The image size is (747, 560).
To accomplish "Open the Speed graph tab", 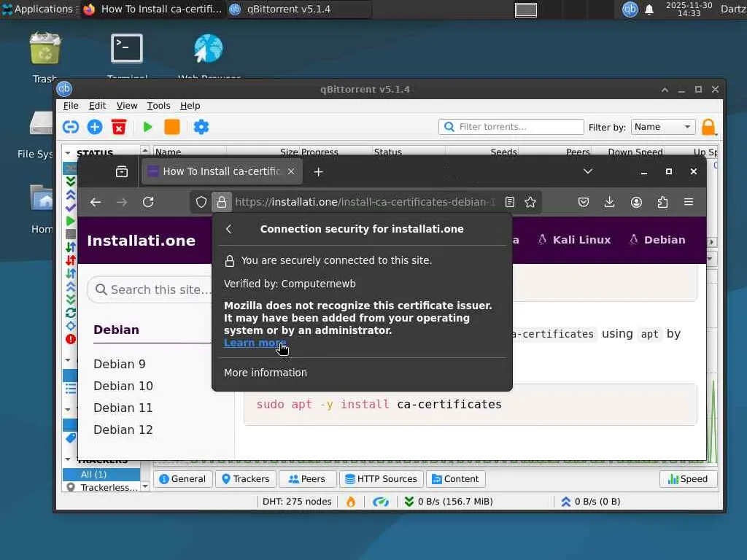I will tap(687, 479).
